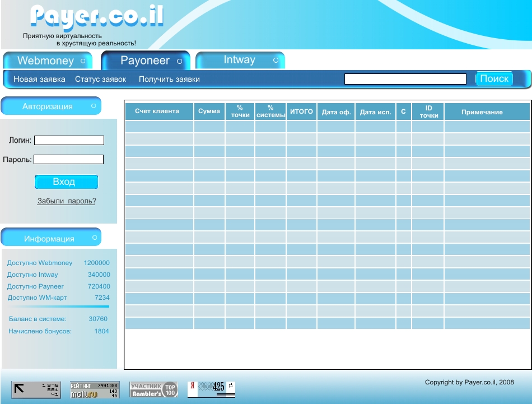Click circle icon on Авторизация header

pyautogui.click(x=94, y=106)
